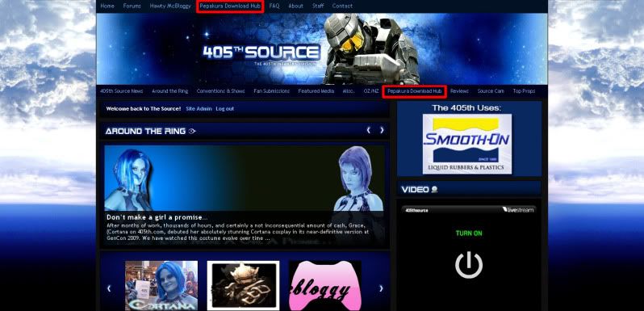Open the Smooth-On sponsor logo

[467, 144]
